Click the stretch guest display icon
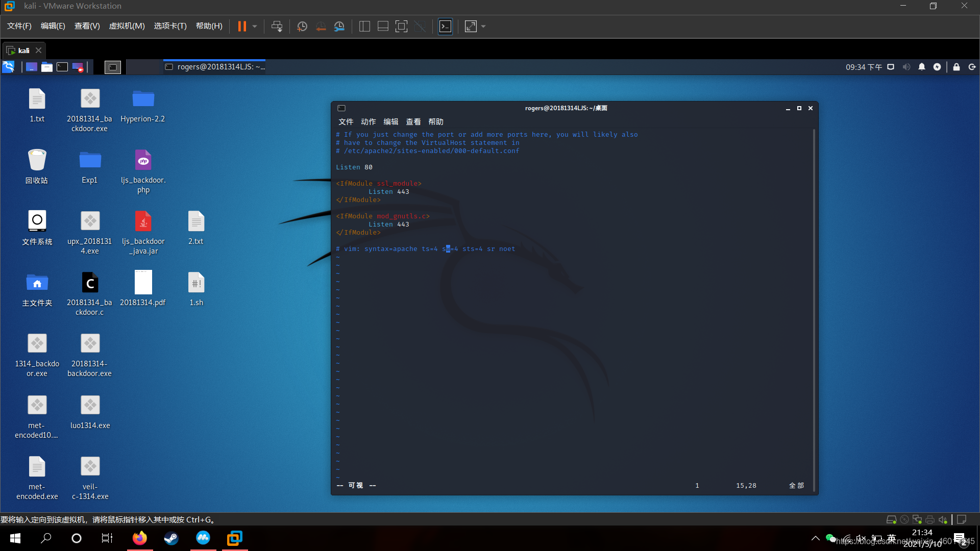 [471, 26]
